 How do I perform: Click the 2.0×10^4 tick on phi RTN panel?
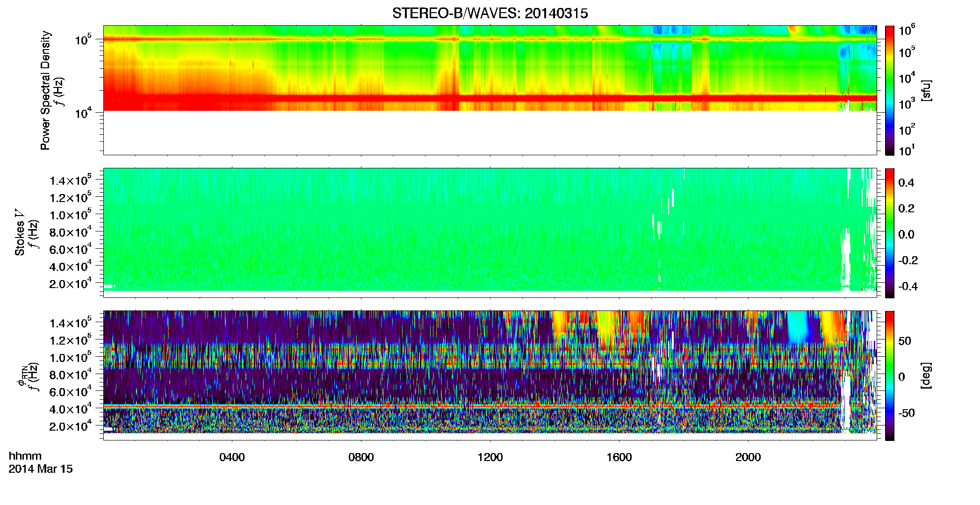[x=71, y=426]
